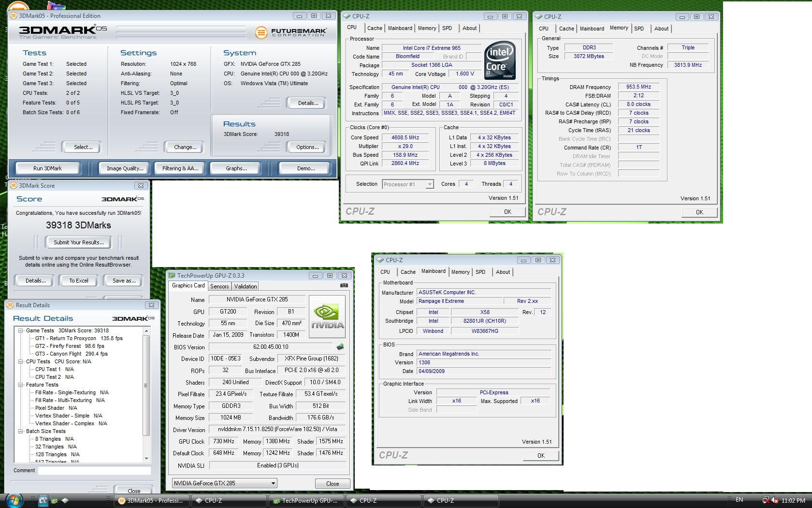Viewport: 812px width, 508px height.
Task: Select the CPU Test 1 row
Action: pos(55,369)
